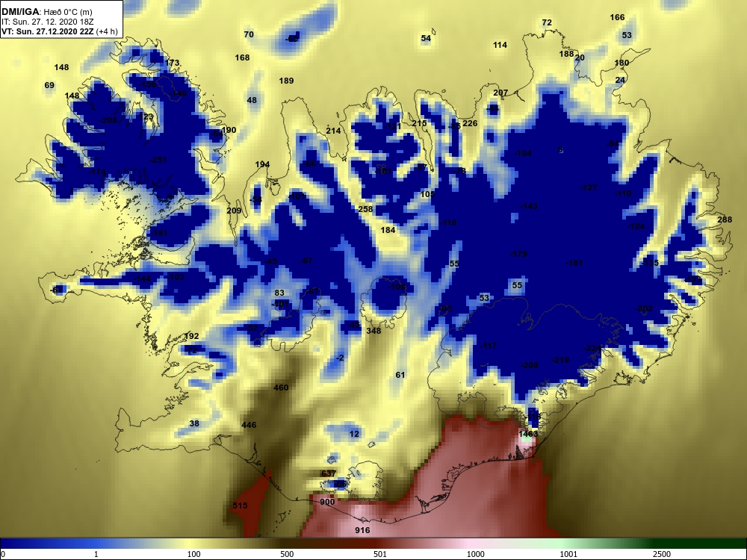Select the 348 map value

pos(373,331)
